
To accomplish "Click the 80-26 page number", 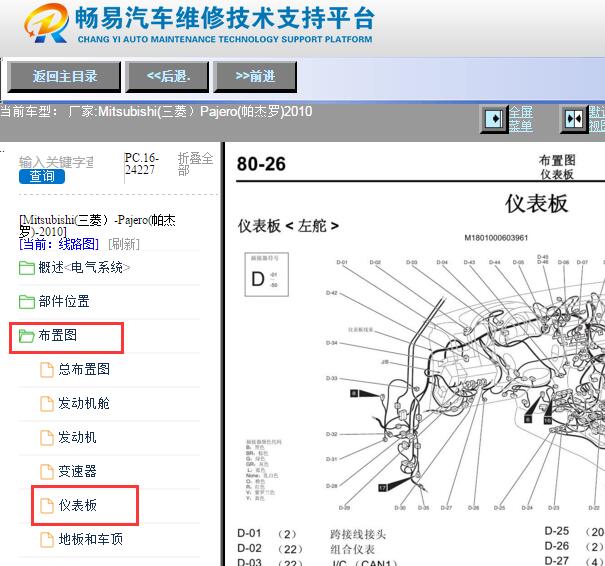I will coord(261,164).
